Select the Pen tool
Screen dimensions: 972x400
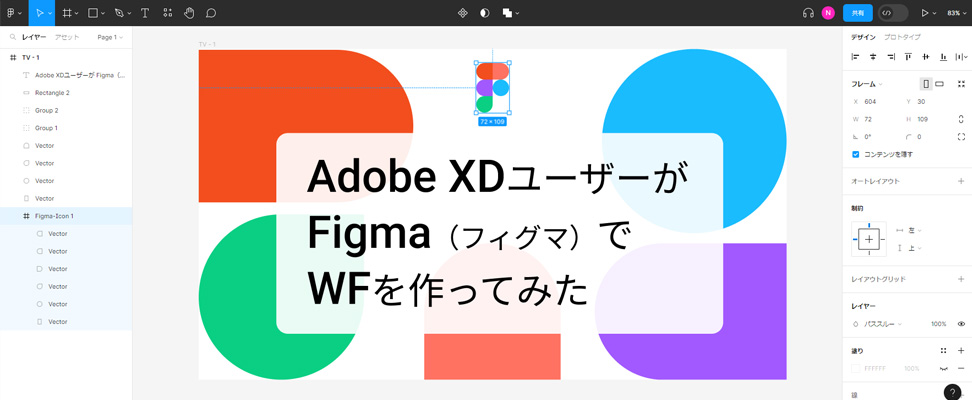coord(119,12)
